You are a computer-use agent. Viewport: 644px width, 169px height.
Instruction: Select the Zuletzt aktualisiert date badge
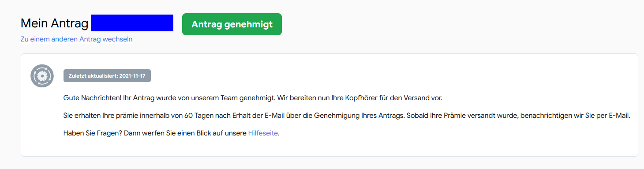click(x=107, y=76)
